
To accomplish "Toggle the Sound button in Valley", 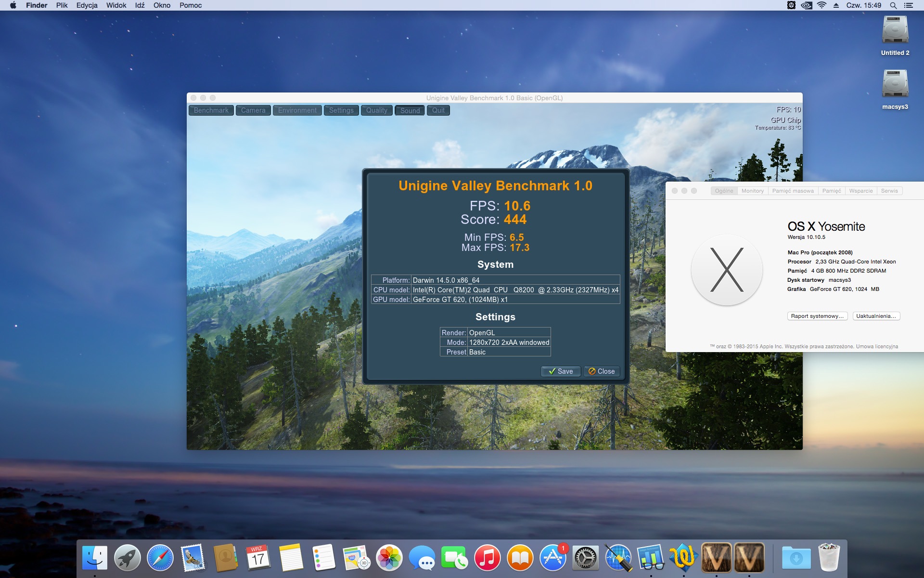I will pos(410,110).
